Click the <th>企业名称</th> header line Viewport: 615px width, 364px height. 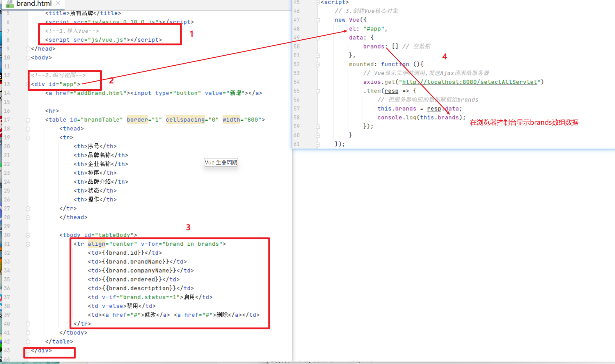101,164
